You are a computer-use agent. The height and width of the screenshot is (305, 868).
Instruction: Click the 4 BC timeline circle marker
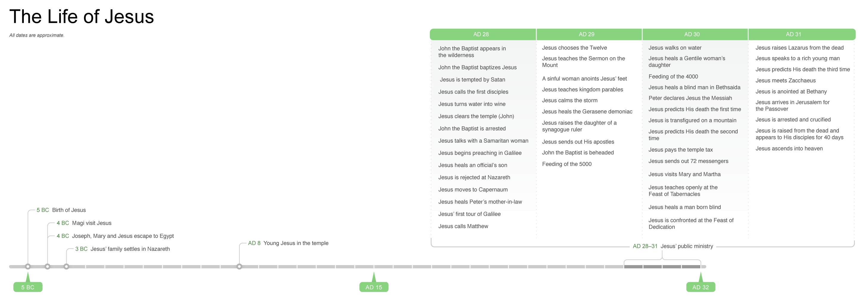48,267
